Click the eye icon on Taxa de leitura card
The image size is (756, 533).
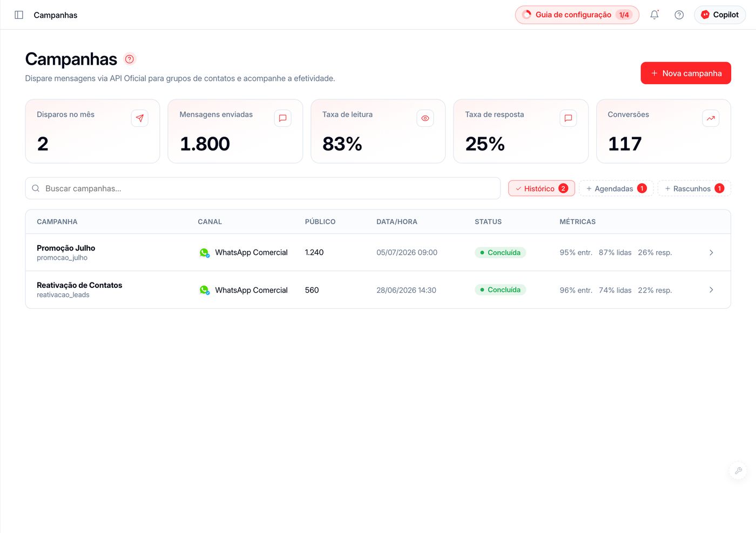click(426, 118)
